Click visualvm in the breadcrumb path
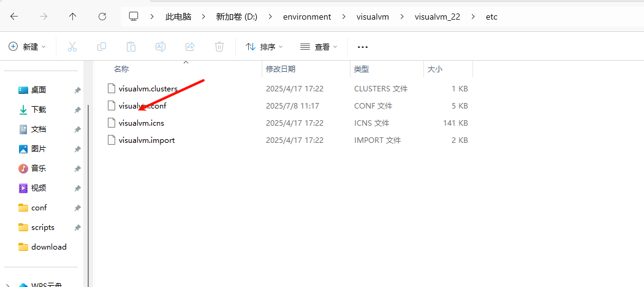 point(373,17)
